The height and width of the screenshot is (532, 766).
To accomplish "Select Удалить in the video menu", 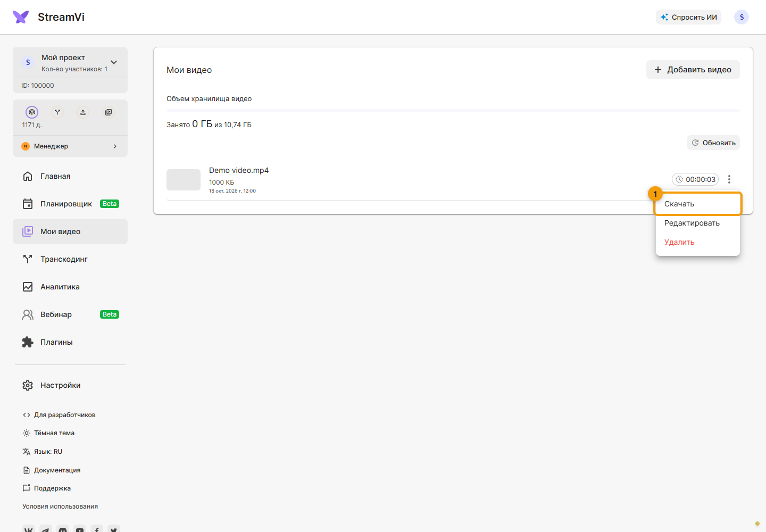I will [x=698, y=242].
